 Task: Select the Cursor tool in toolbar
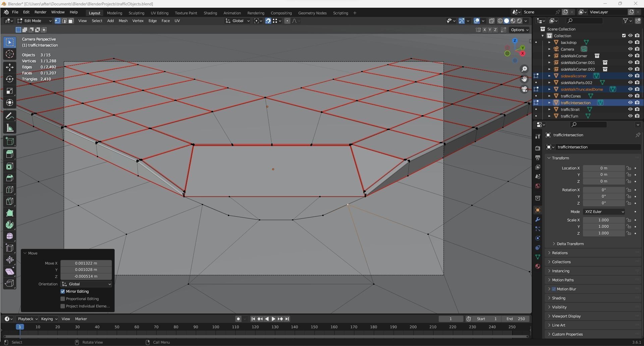pos(10,54)
